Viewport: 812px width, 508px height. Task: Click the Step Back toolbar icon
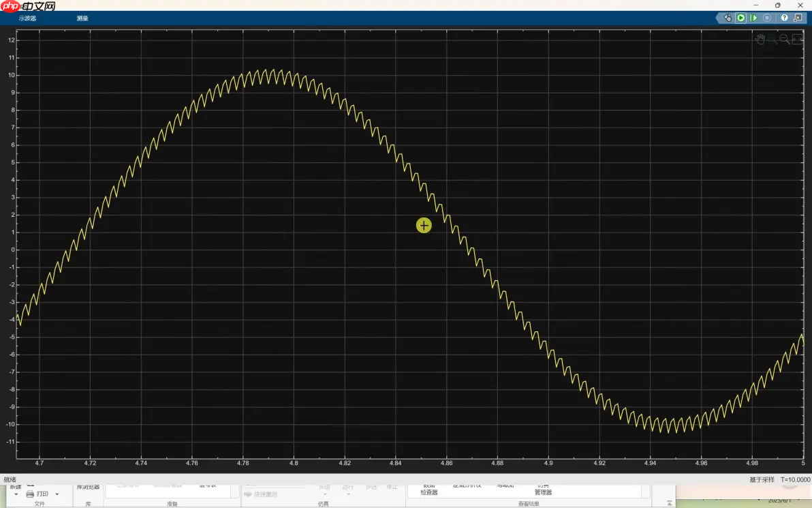[727, 18]
